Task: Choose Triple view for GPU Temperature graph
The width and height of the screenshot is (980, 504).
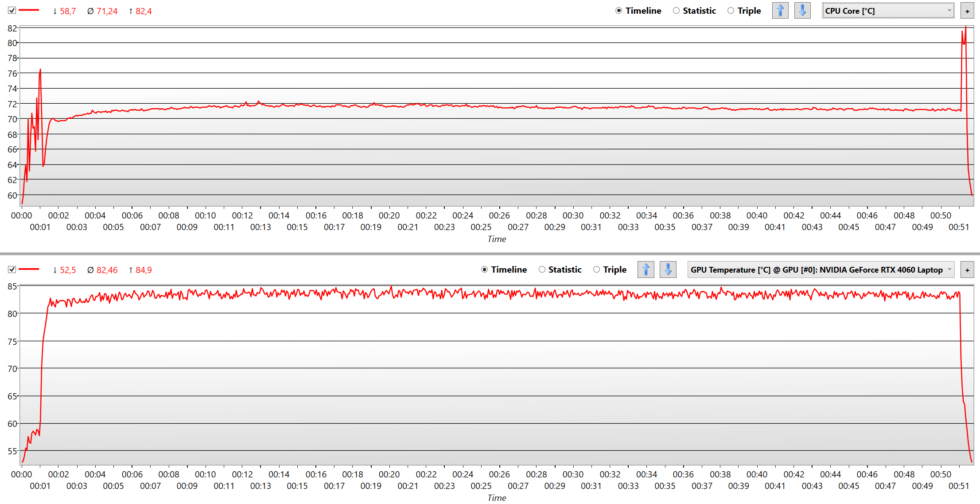Action: (x=597, y=270)
